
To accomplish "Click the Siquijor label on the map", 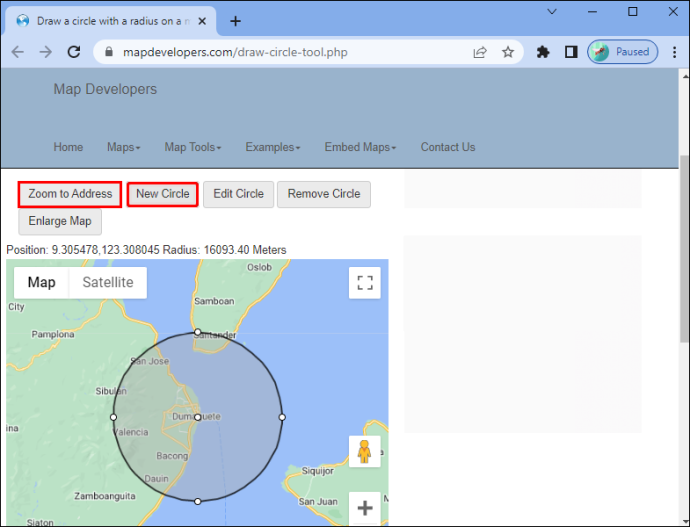I will point(317,471).
